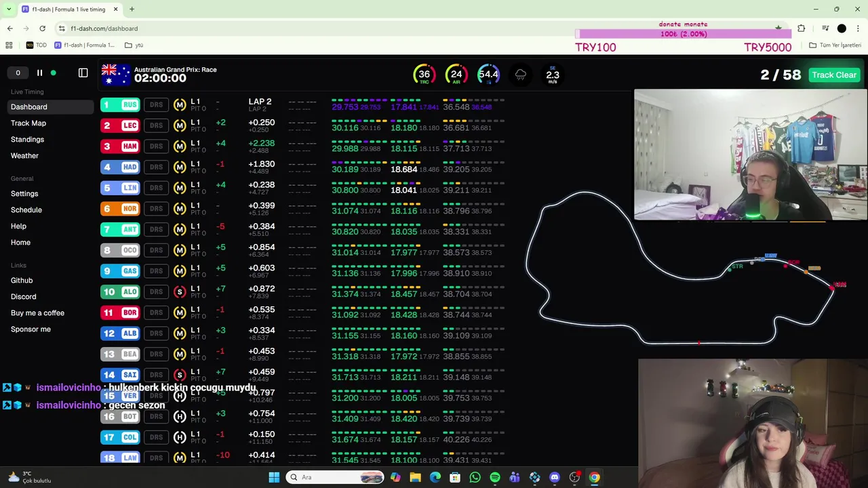Click the Australian flag icon
This screenshot has height=488, width=868.
click(115, 75)
